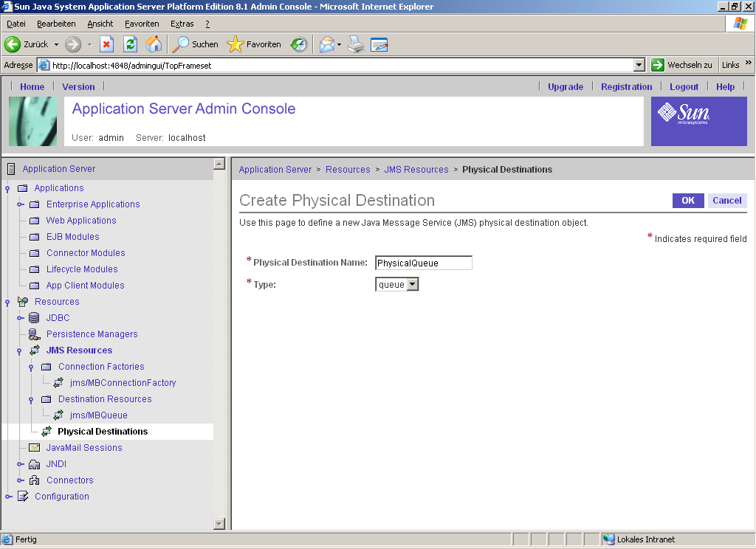Open the Bearbeiten menu
This screenshot has width=756, height=549.
coord(56,24)
